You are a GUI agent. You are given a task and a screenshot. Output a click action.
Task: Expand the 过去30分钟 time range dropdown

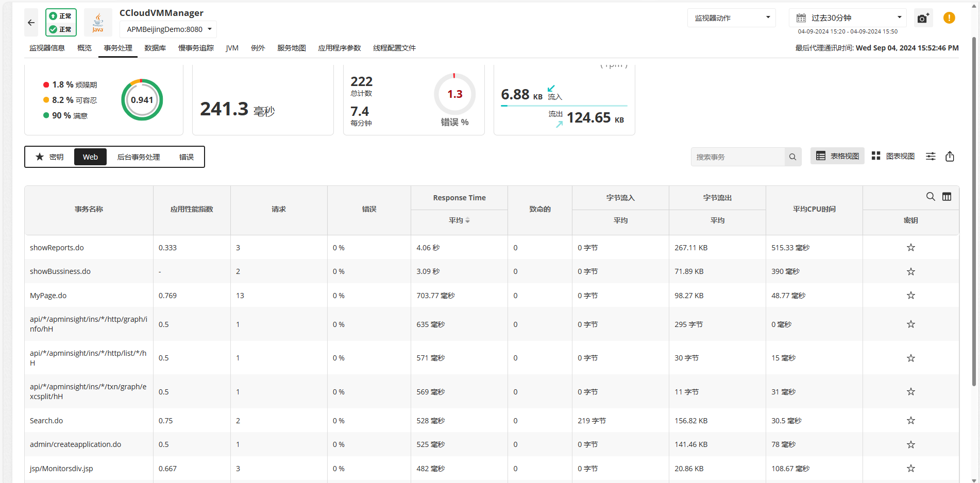tap(847, 18)
